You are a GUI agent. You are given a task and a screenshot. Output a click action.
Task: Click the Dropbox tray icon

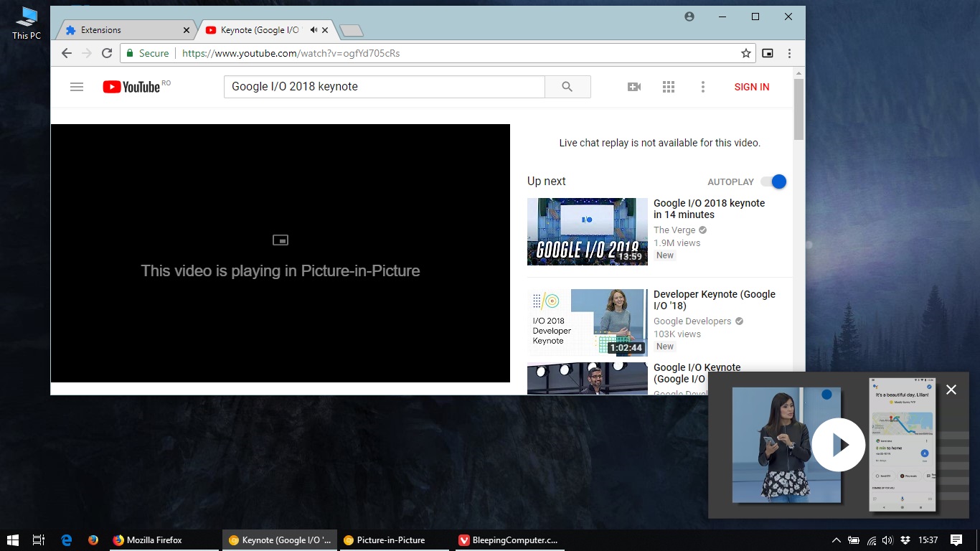[905, 540]
